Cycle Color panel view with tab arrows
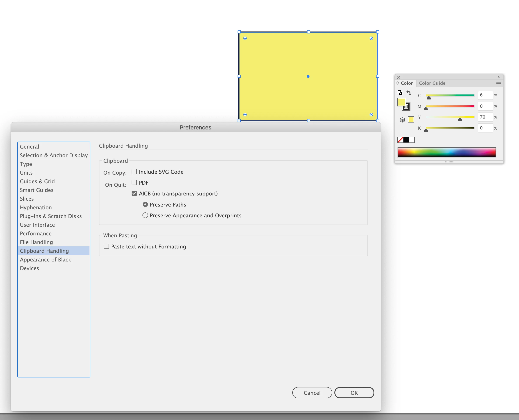Screen dimensions: 519x420 398,83
